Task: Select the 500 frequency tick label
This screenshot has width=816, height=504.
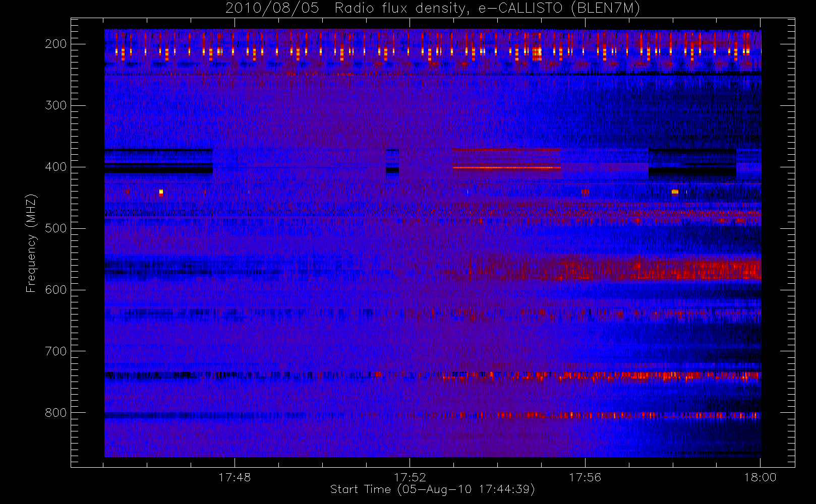Action: coord(55,228)
